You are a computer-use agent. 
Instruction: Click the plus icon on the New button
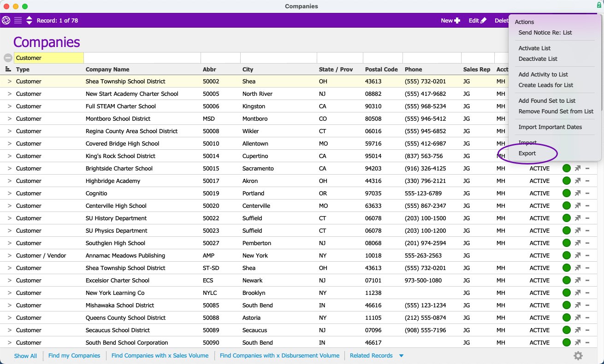point(457,21)
